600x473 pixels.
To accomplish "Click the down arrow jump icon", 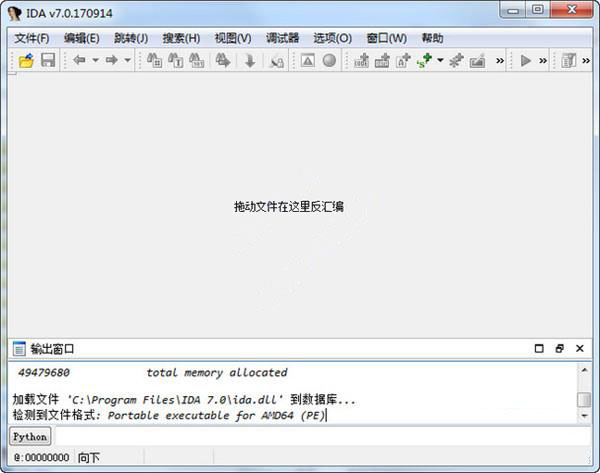I will coord(250,60).
